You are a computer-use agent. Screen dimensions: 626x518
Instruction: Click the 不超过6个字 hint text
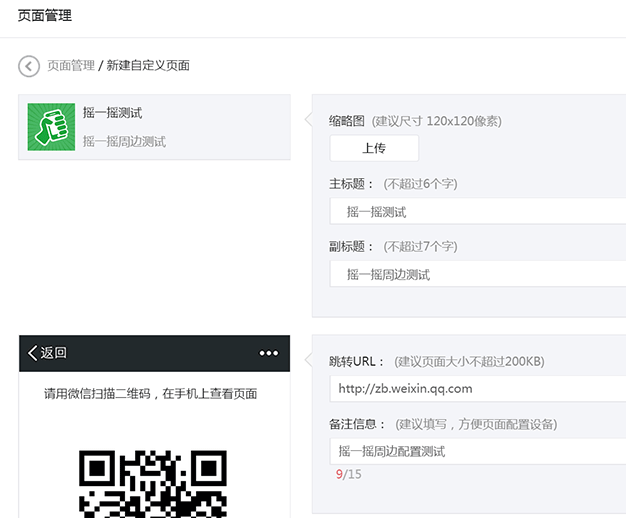421,184
